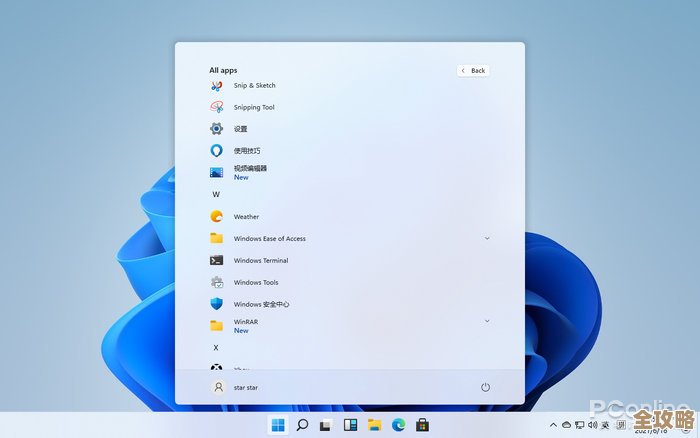The width and height of the screenshot is (700, 438).
Task: Expand the WinRAR folder chevron
Action: coord(487,321)
